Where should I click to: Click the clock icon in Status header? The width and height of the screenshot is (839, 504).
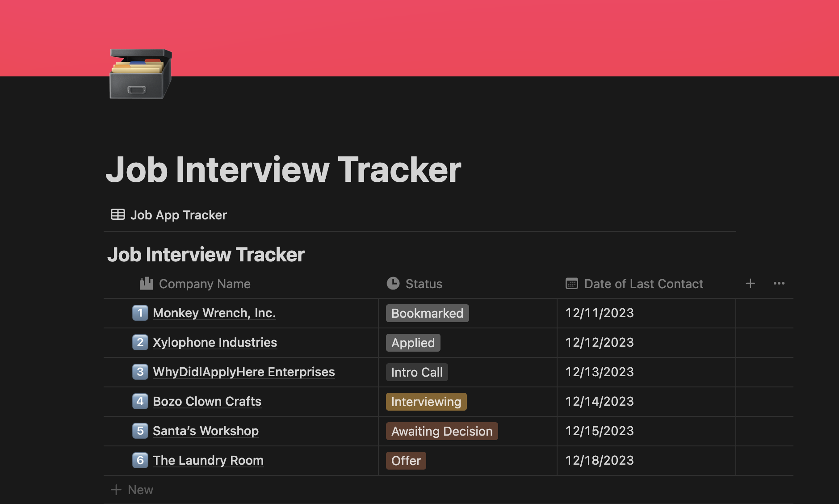click(x=393, y=283)
